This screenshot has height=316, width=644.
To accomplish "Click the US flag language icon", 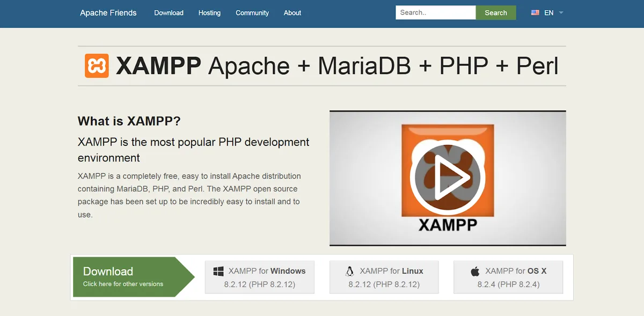I will click(535, 12).
